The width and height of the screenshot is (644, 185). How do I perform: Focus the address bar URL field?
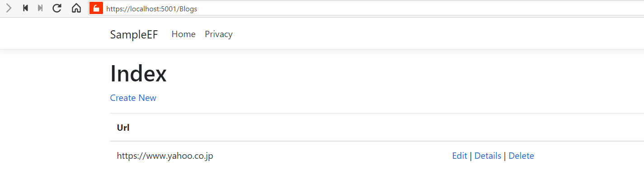point(316,9)
